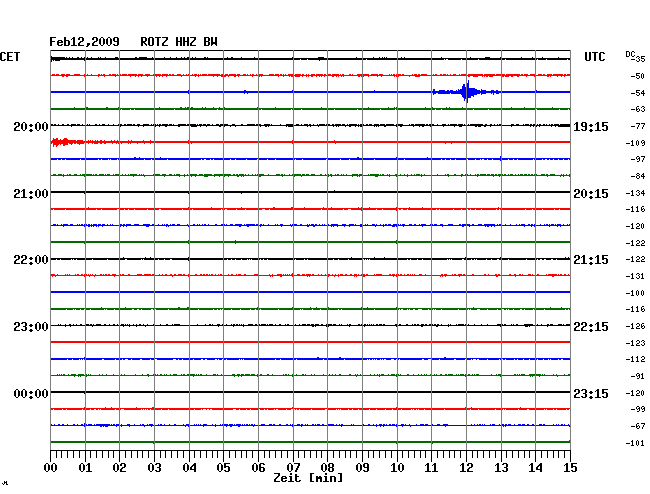
Task: Click minute axis tick label 05
Action: pos(223,468)
